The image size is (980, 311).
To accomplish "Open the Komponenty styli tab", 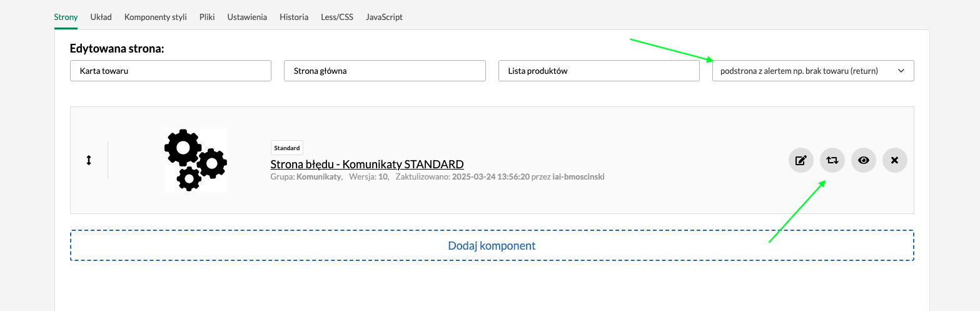I will [x=156, y=17].
